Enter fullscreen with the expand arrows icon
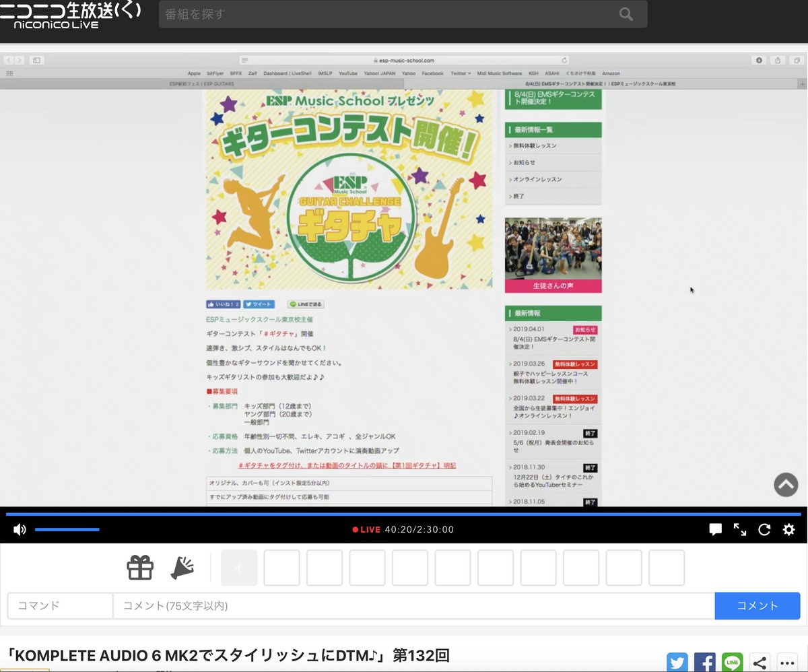 (740, 530)
